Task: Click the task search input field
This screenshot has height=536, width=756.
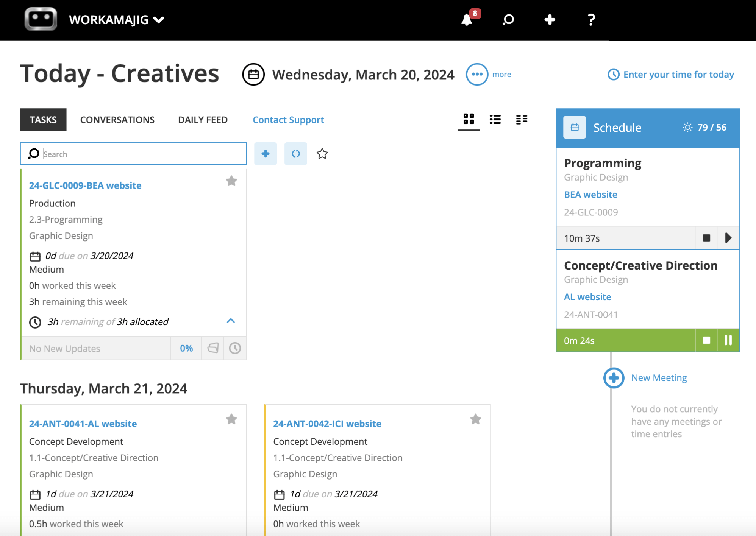Action: point(133,154)
